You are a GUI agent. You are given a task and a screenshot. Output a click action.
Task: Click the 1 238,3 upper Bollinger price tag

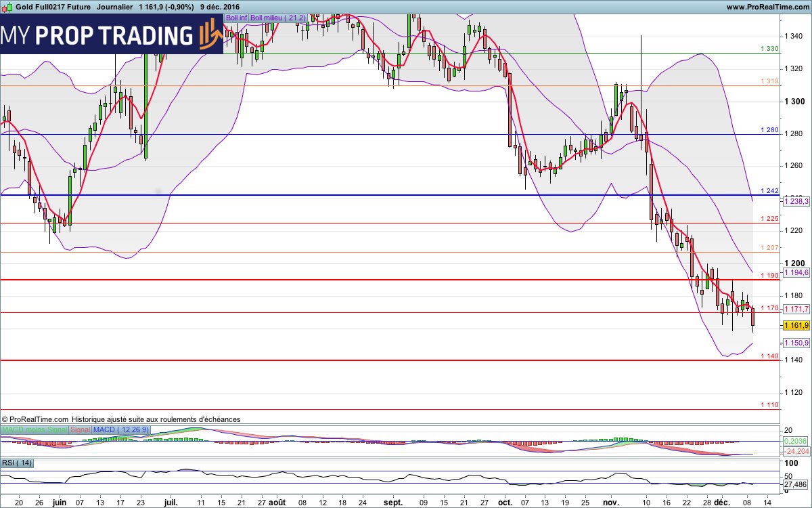796,201
